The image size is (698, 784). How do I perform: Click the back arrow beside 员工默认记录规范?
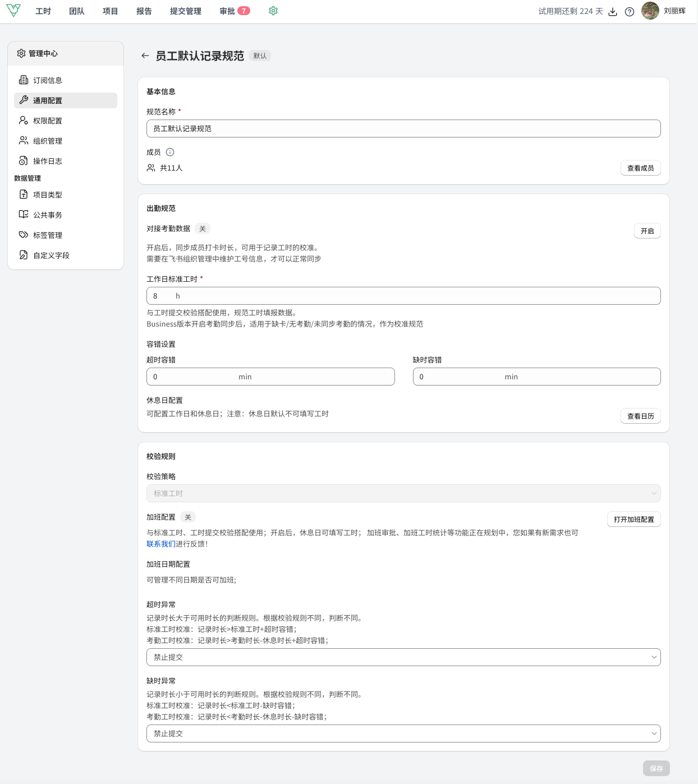pos(145,56)
